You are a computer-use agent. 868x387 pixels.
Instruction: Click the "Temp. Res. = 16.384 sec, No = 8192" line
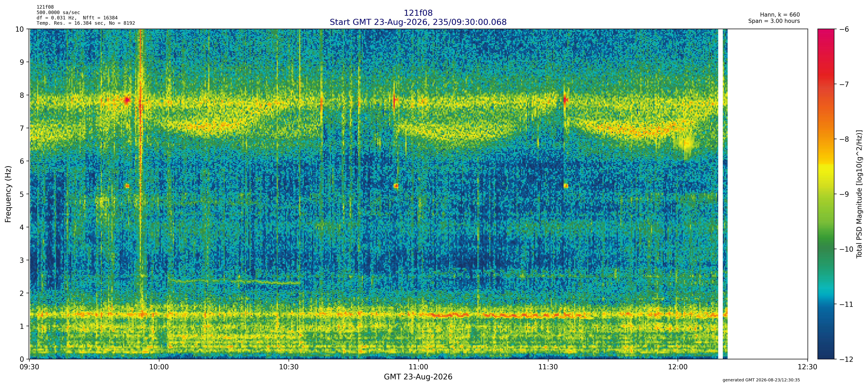pos(86,23)
